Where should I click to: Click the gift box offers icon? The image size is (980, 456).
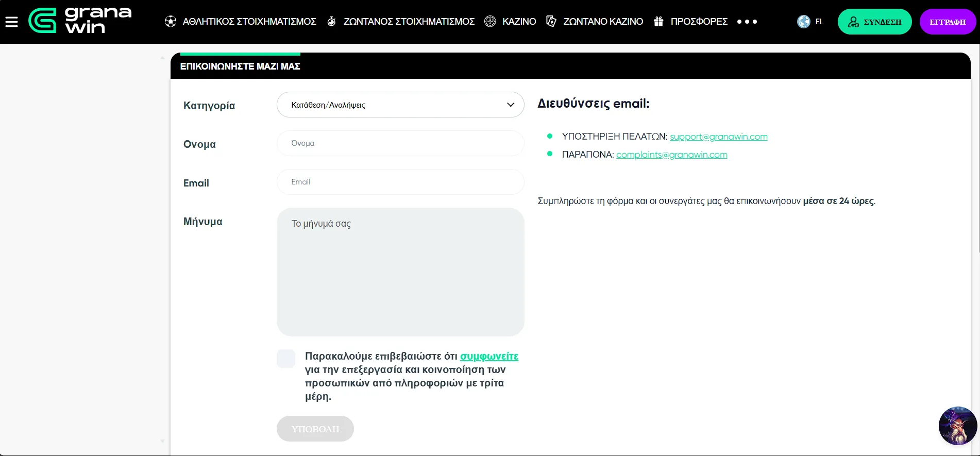(x=658, y=22)
